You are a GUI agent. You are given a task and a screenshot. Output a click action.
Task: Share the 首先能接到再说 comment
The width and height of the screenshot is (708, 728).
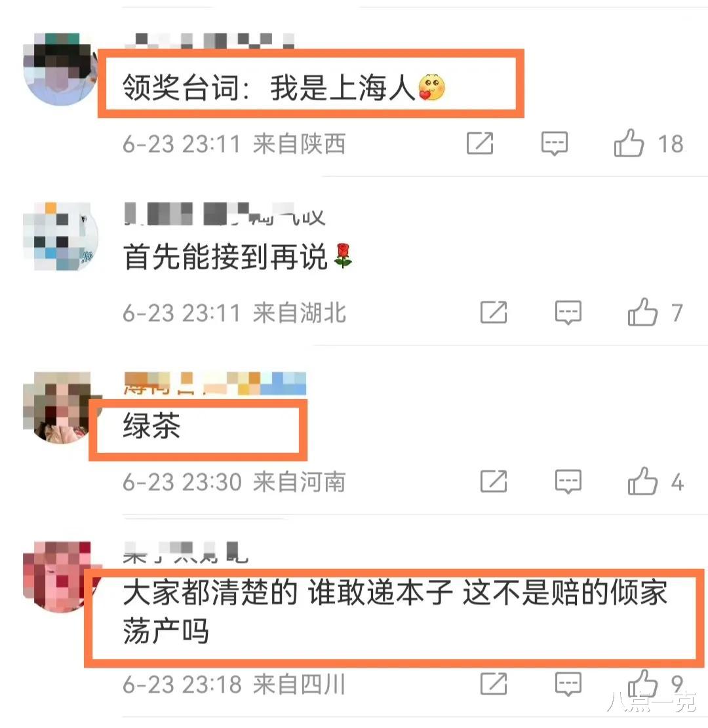click(x=494, y=312)
